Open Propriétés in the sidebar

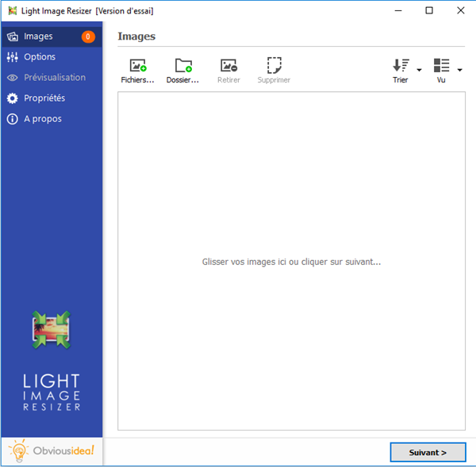[52, 98]
